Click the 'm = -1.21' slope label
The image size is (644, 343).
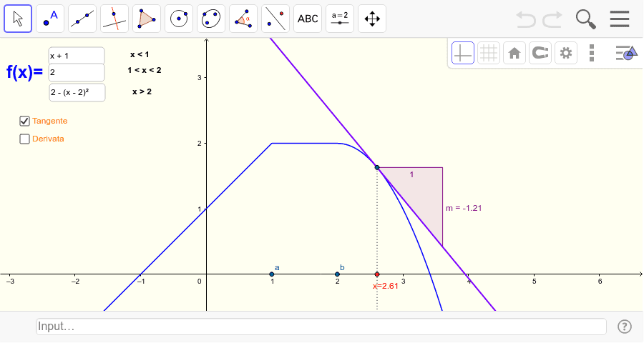point(464,209)
